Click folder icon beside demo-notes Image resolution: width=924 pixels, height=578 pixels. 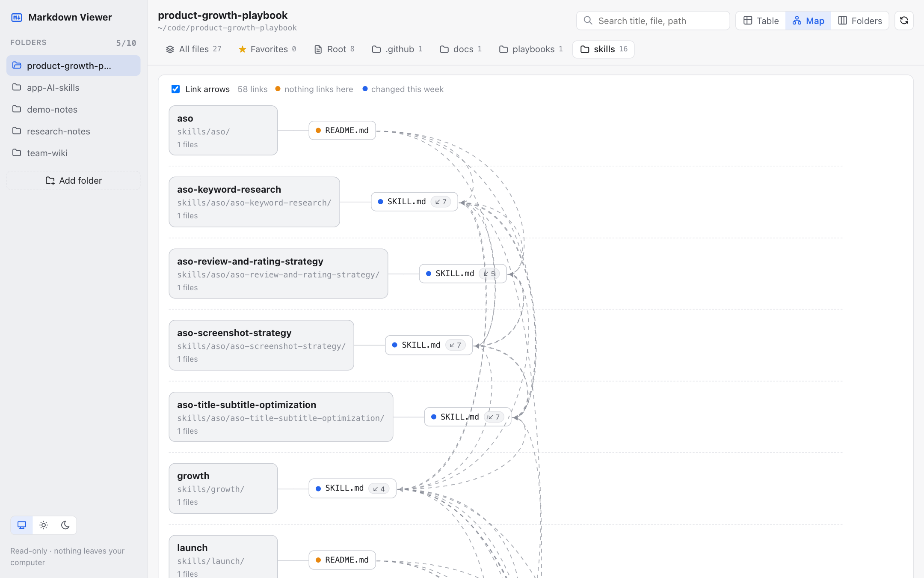click(x=17, y=109)
